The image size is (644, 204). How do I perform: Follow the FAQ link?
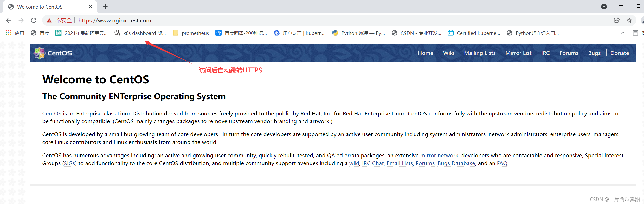pyautogui.click(x=502, y=163)
